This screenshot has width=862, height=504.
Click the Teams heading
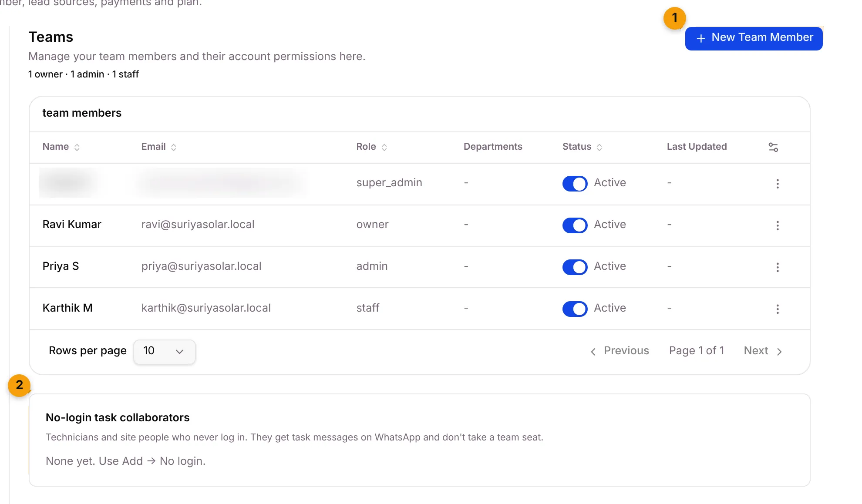point(51,37)
